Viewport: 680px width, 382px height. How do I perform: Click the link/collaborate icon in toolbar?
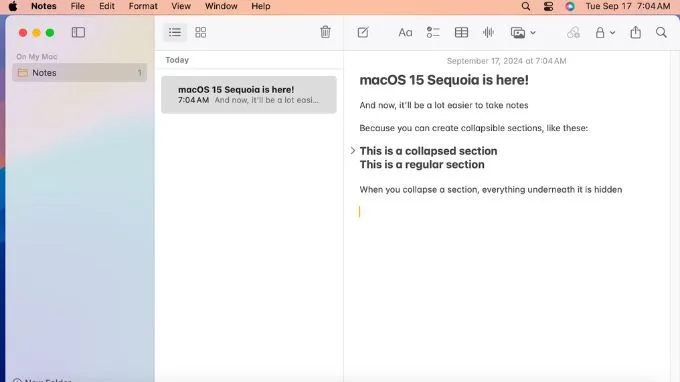(573, 33)
